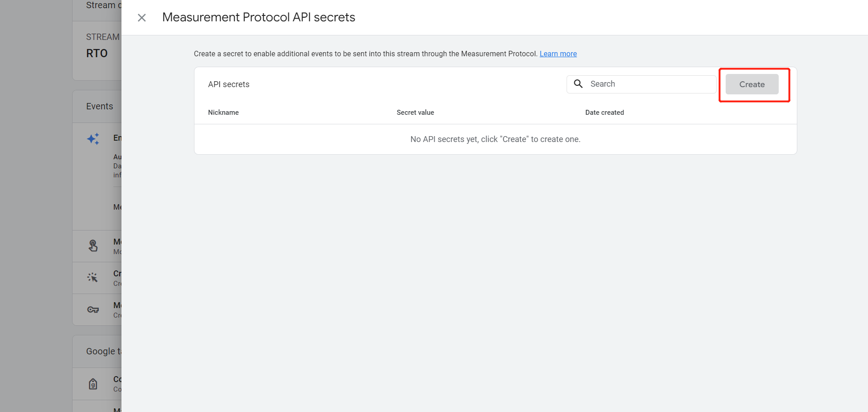Click the Events section heading behind panel
This screenshot has height=412, width=868.
point(100,106)
